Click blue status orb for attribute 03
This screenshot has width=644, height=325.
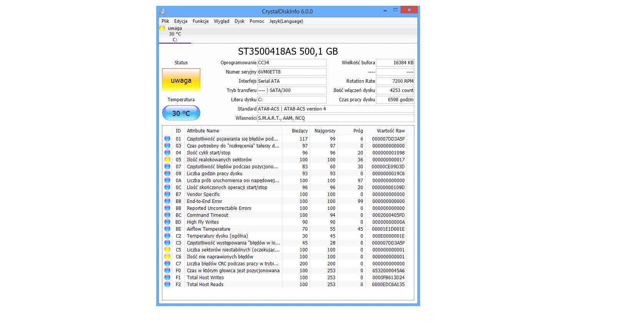(x=167, y=146)
